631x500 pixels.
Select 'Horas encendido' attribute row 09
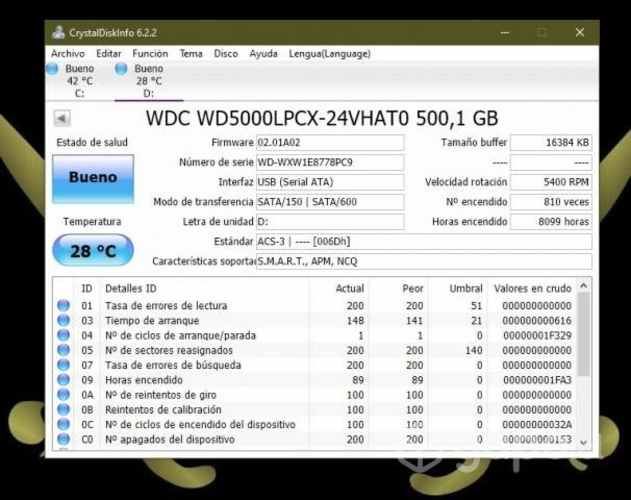point(315,380)
